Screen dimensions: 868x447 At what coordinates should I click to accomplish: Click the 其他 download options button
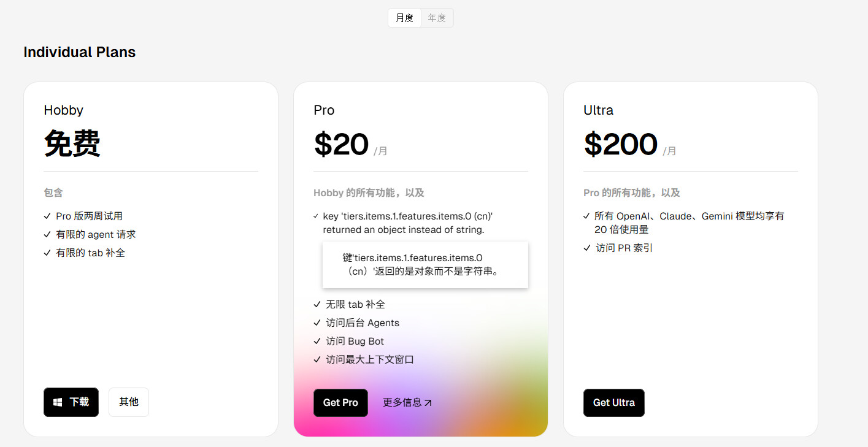point(129,402)
